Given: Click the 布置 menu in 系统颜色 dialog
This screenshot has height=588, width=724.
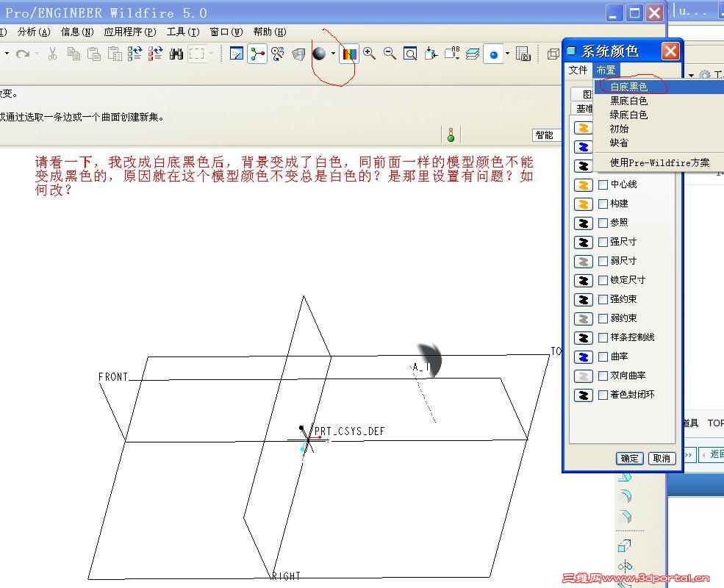Looking at the screenshot, I should (x=606, y=70).
